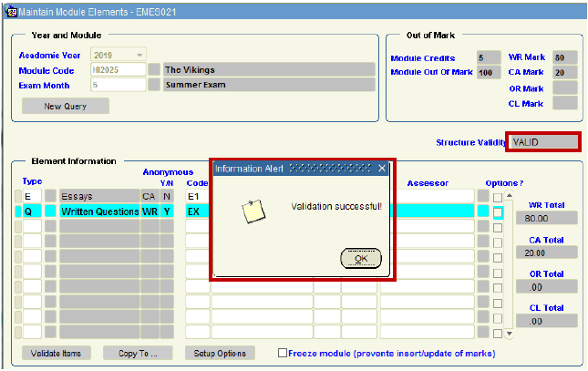Click the lookup button beside Module Code
588x371 pixels.
tap(154, 69)
